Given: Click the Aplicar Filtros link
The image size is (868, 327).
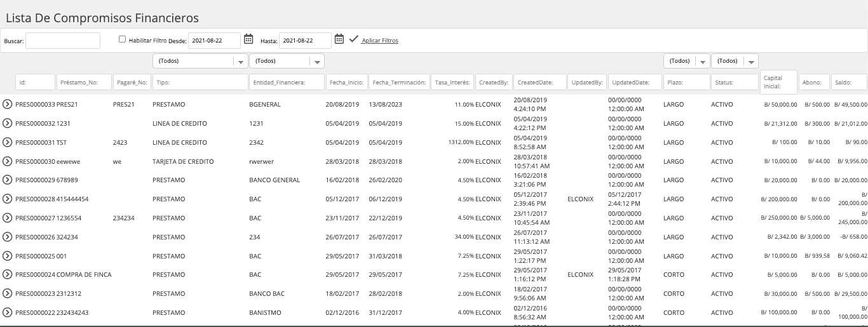Looking at the screenshot, I should (x=380, y=41).
